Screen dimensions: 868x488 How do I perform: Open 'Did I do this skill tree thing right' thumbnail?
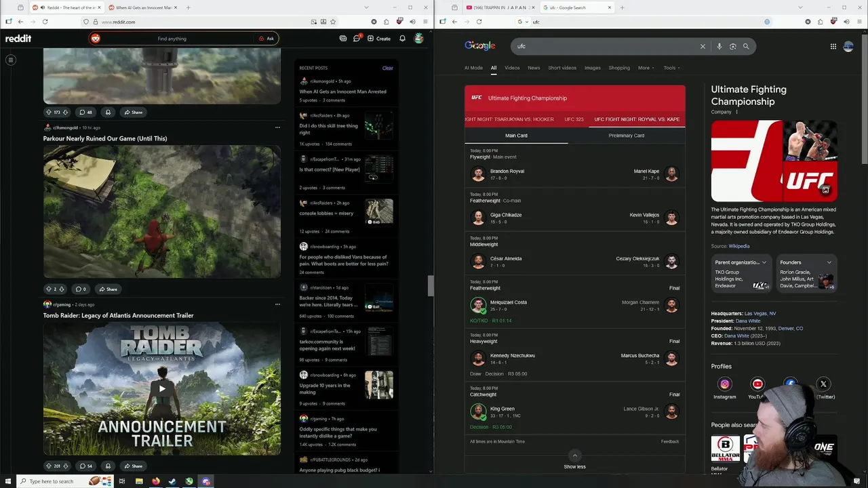[x=379, y=126]
